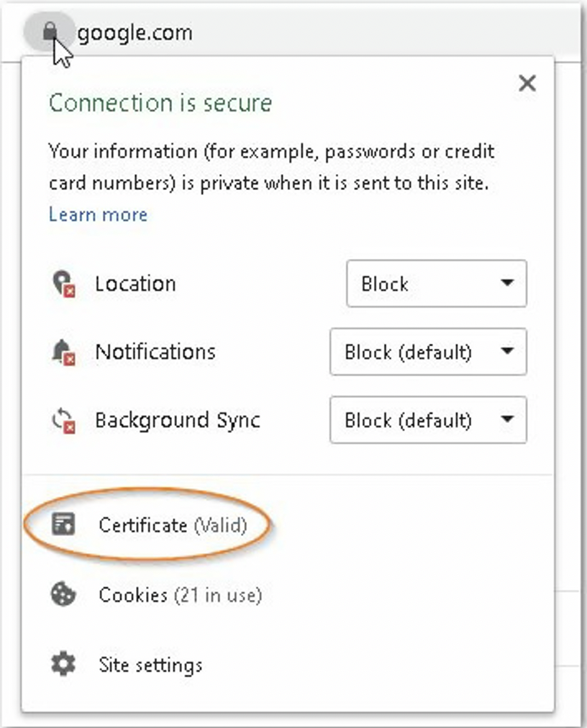The image size is (587, 728).
Task: Open the Notifications permission dropdown
Action: click(428, 352)
